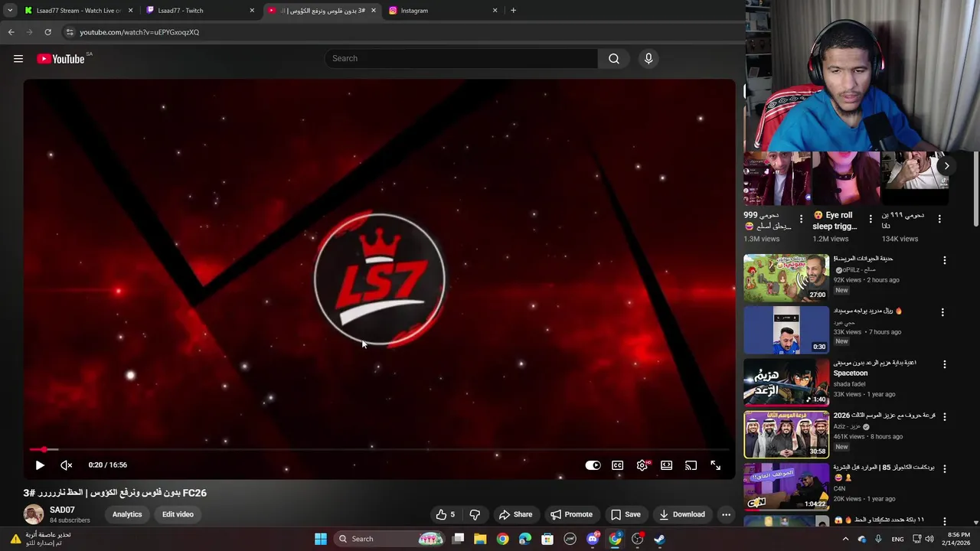
Task: Open Task View from the taskbar
Action: (458, 539)
